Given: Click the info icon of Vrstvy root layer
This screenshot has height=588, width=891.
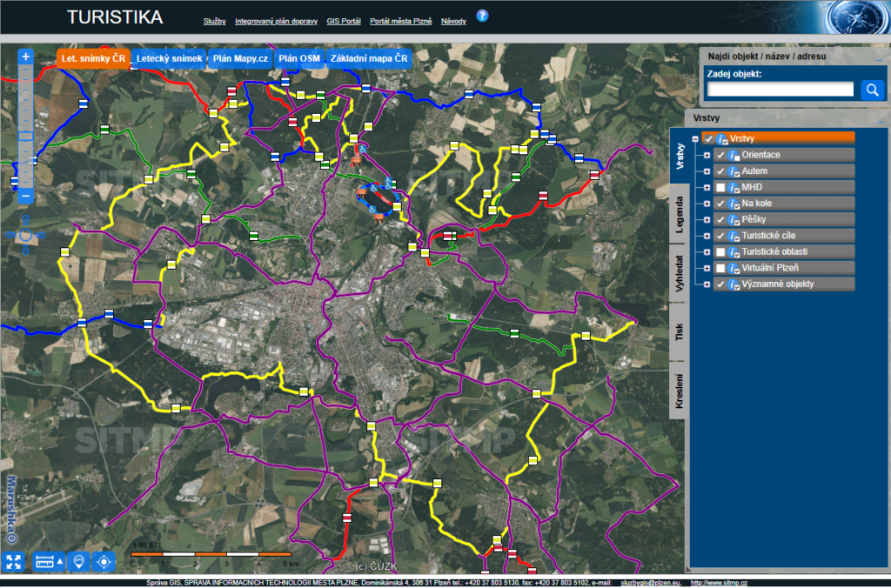Looking at the screenshot, I should coord(721,138).
